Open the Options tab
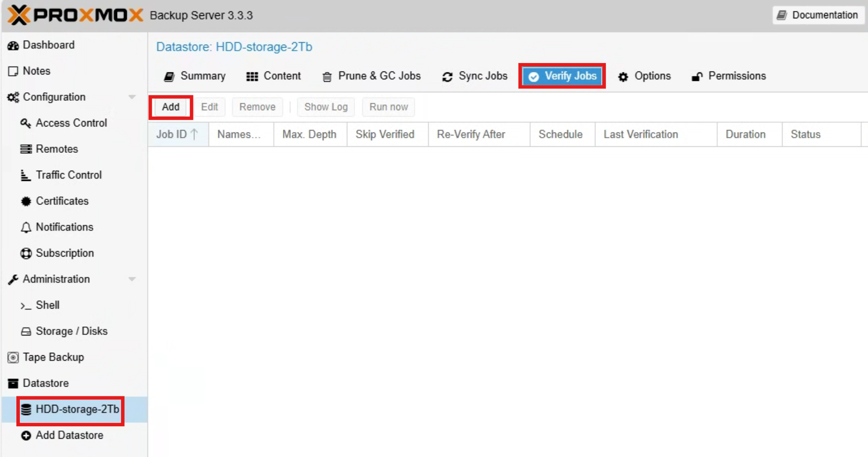The width and height of the screenshot is (868, 457). tap(644, 76)
